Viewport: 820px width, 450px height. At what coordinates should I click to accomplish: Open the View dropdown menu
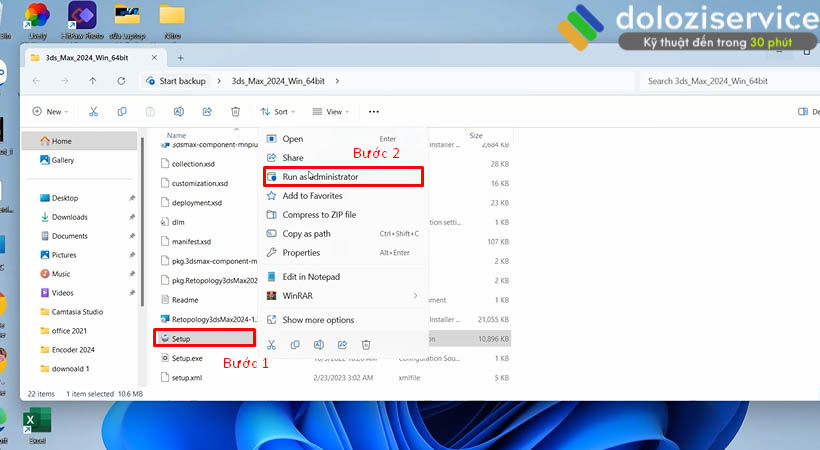[328, 112]
